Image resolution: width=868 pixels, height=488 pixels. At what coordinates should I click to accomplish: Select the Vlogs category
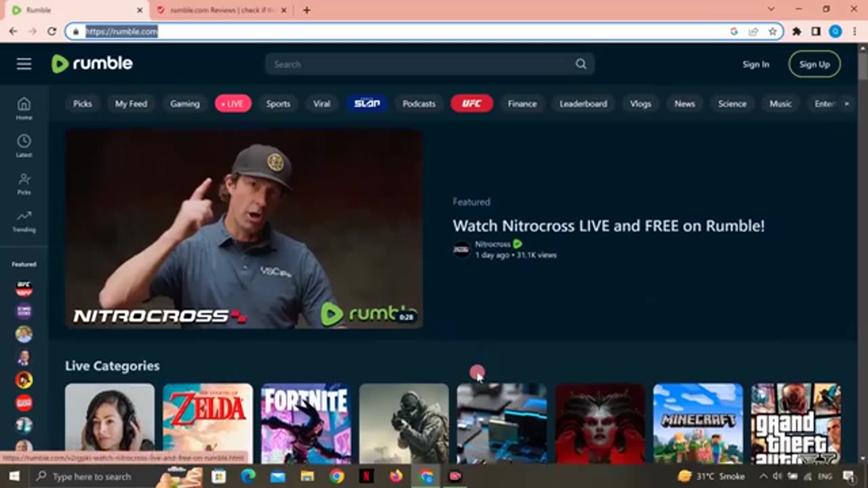coord(640,104)
